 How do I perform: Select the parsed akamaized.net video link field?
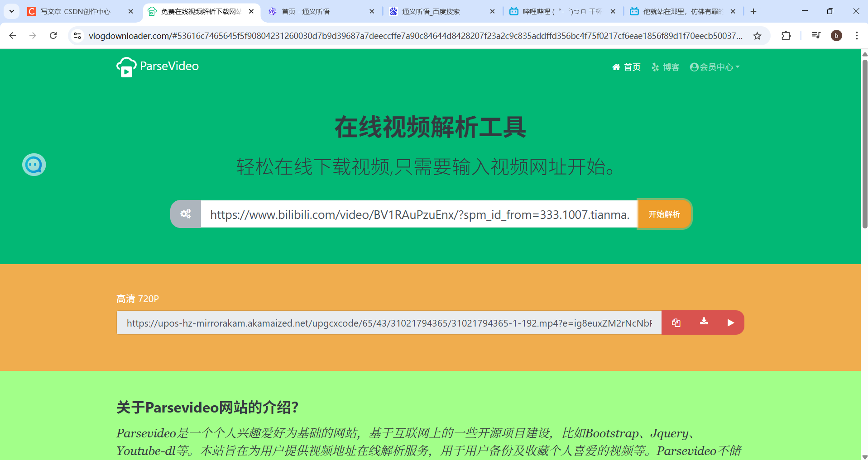point(389,322)
